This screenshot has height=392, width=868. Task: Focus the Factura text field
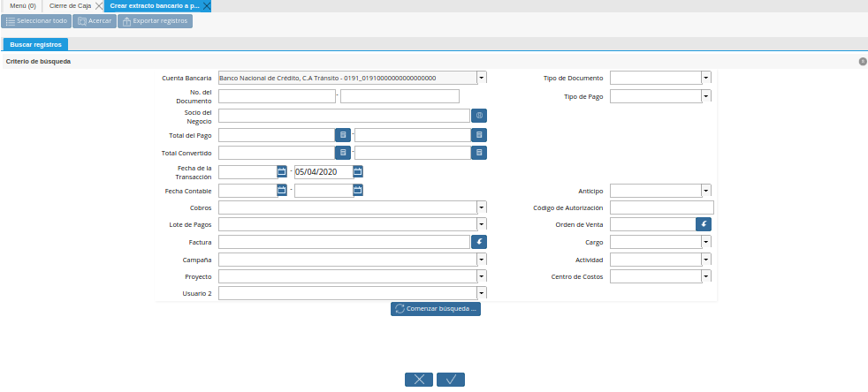(x=345, y=242)
